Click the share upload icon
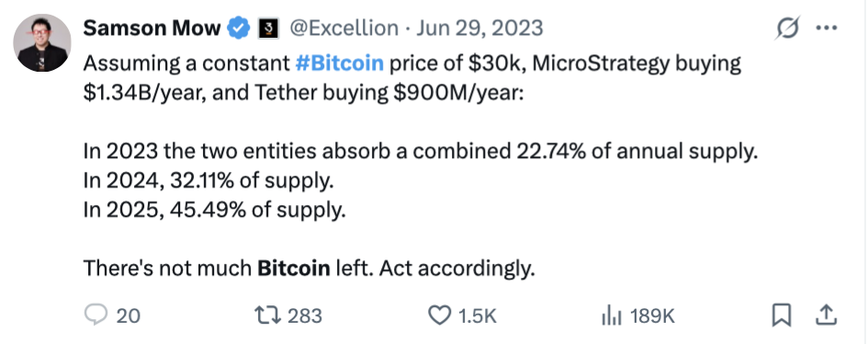868x344 pixels. [x=826, y=315]
